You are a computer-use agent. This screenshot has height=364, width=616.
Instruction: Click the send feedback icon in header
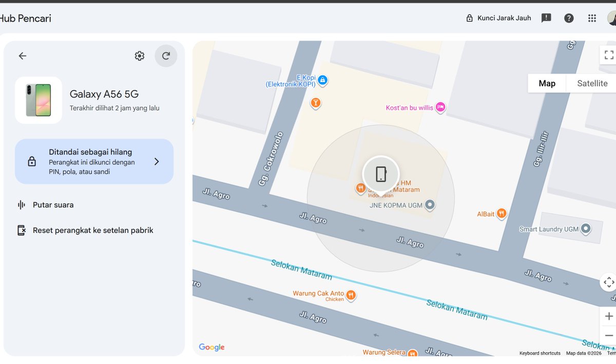coord(546,18)
